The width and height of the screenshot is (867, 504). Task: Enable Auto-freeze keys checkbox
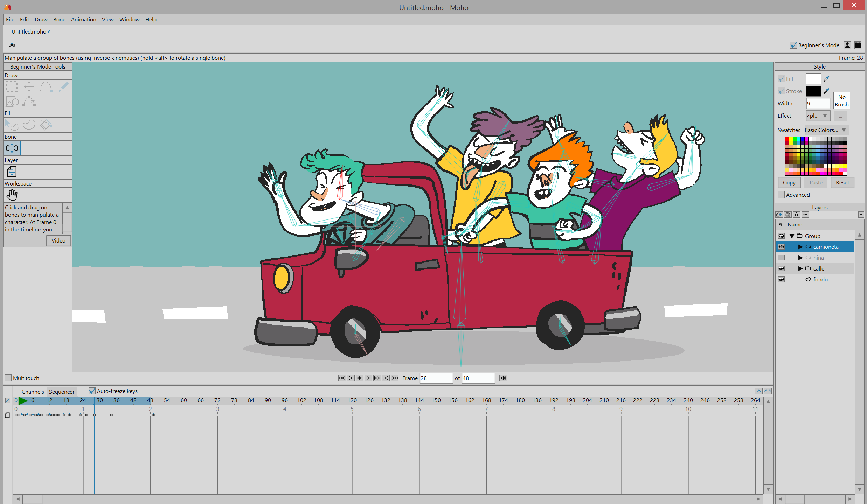[91, 391]
